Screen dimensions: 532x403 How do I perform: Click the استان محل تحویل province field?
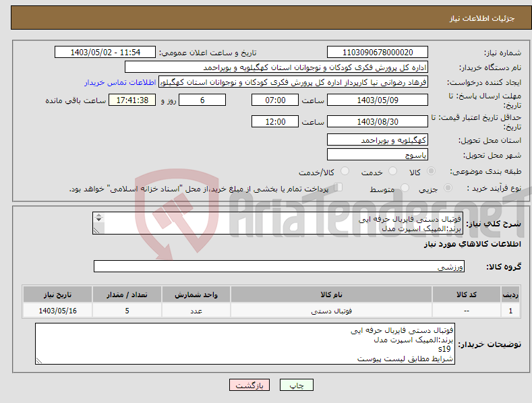pyautogui.click(x=378, y=139)
